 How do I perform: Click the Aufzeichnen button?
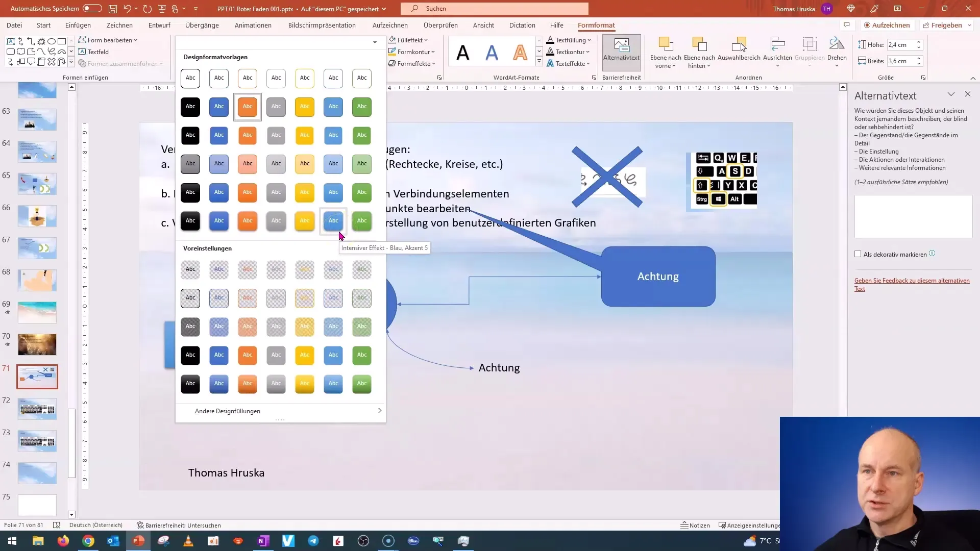[887, 25]
